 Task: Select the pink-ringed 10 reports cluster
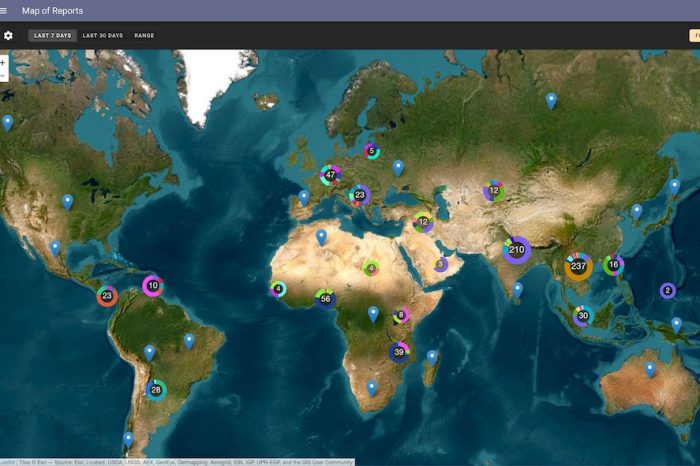(152, 286)
